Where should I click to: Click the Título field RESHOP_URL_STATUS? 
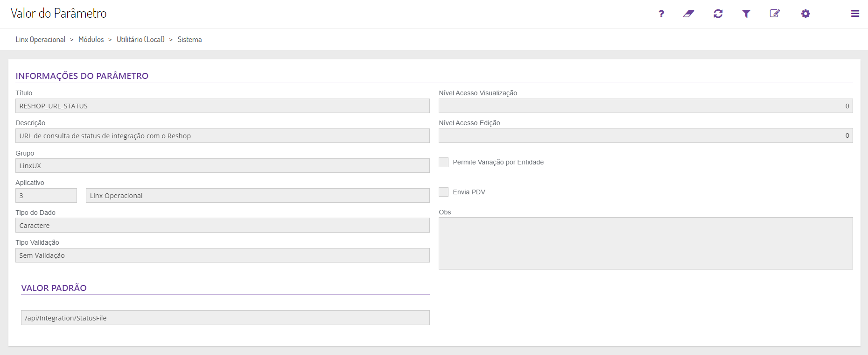pos(222,106)
